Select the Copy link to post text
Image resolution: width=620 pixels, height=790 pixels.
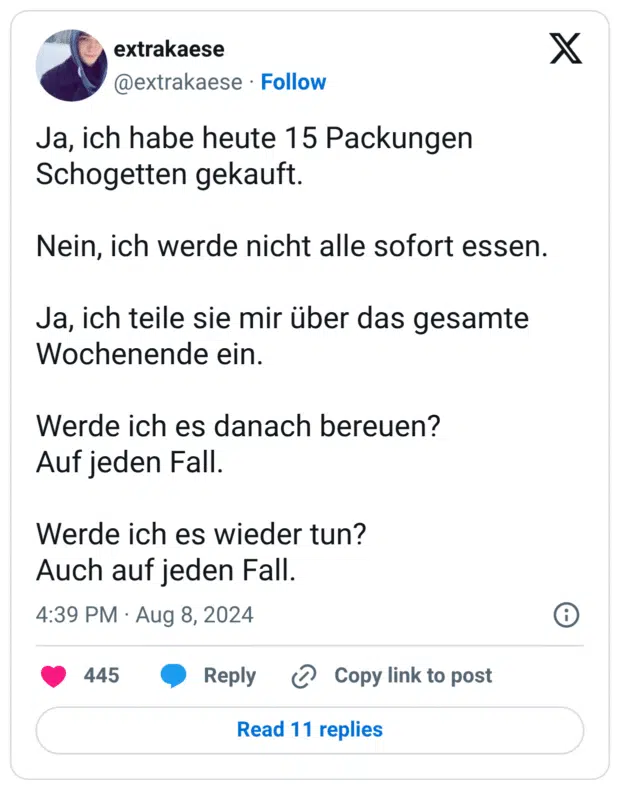coord(413,676)
